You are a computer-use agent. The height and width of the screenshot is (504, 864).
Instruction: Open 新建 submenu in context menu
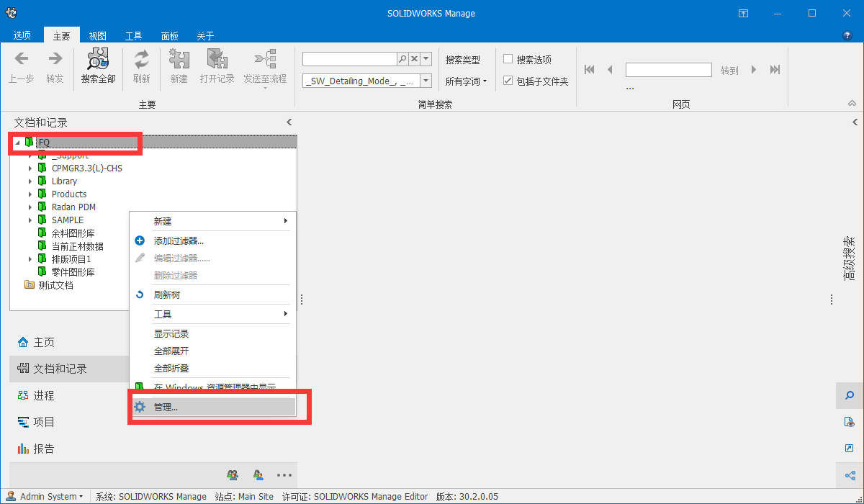click(212, 221)
